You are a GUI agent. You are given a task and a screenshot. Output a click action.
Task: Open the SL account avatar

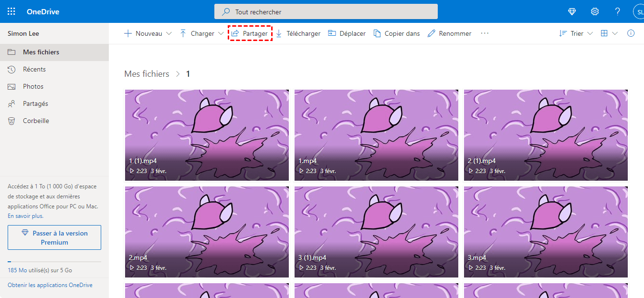click(639, 11)
